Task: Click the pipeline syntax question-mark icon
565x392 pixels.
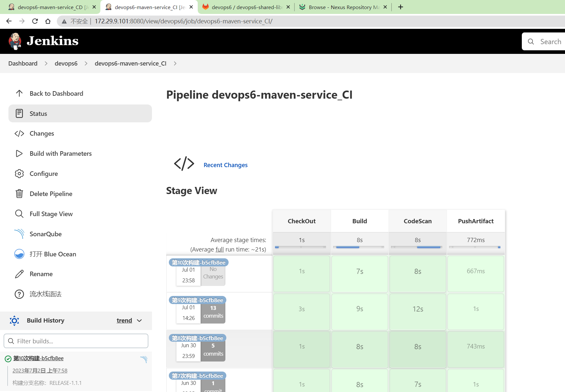Action: point(19,294)
